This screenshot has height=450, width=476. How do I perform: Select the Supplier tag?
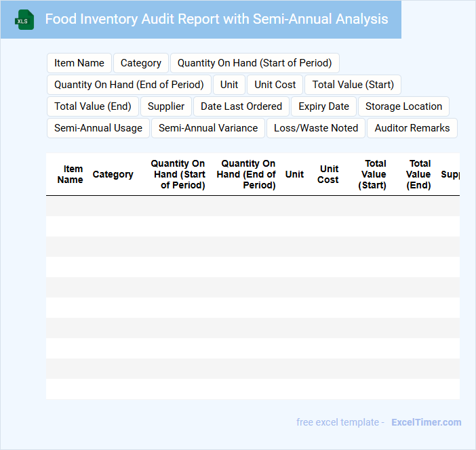click(x=166, y=106)
